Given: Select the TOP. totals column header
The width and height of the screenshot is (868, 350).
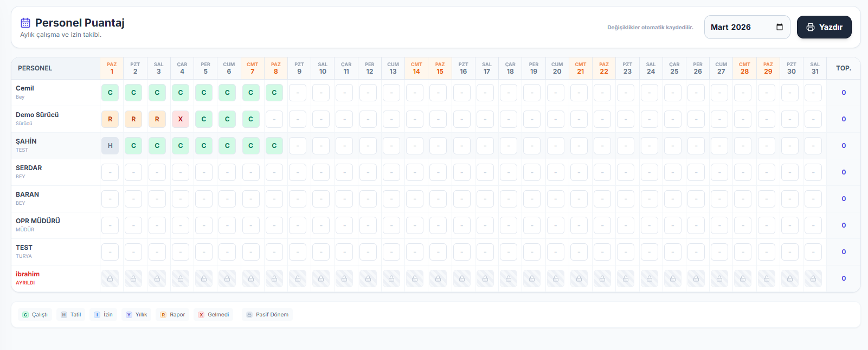Looking at the screenshot, I should point(843,68).
